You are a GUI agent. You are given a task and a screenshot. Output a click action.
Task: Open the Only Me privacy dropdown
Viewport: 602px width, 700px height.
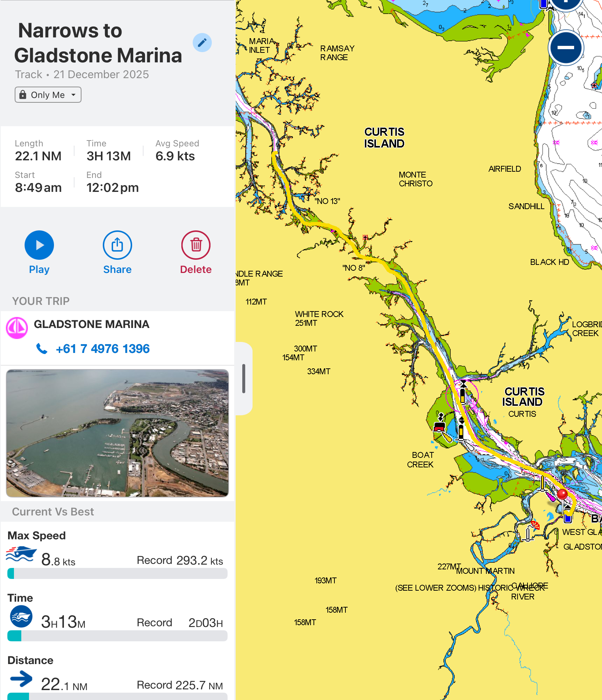pyautogui.click(x=48, y=95)
